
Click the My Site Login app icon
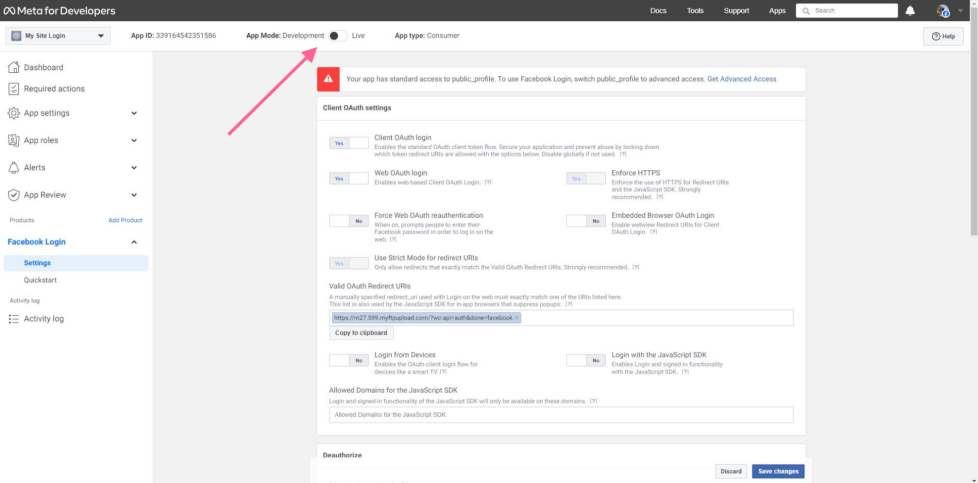click(x=16, y=36)
